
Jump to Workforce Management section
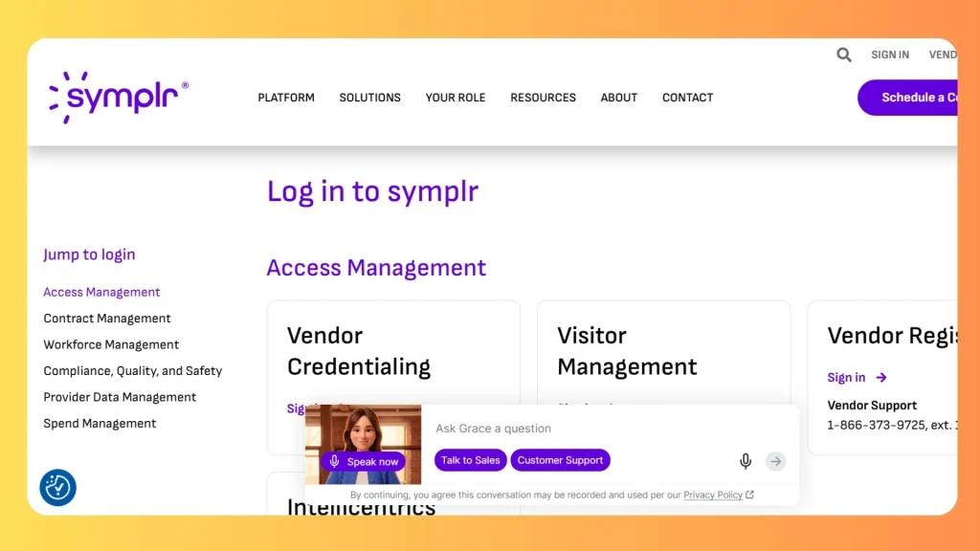tap(111, 344)
